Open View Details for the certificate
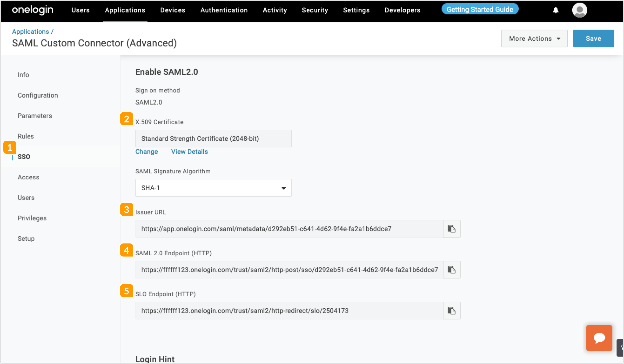 [189, 152]
